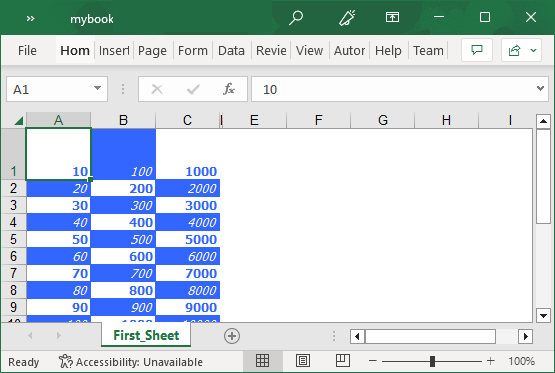The height and width of the screenshot is (373, 555).
Task: Click the Insert Function fx icon
Action: coord(229,89)
